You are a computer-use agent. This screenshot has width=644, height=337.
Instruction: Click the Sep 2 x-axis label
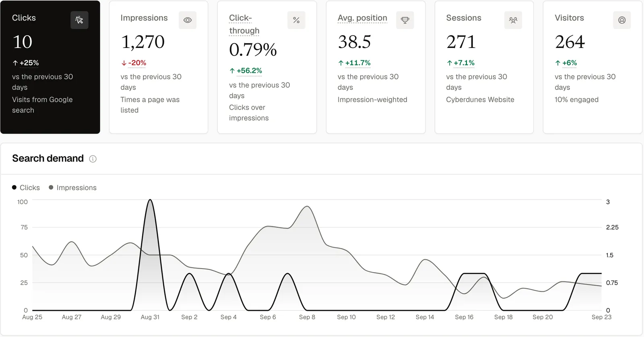[189, 317]
